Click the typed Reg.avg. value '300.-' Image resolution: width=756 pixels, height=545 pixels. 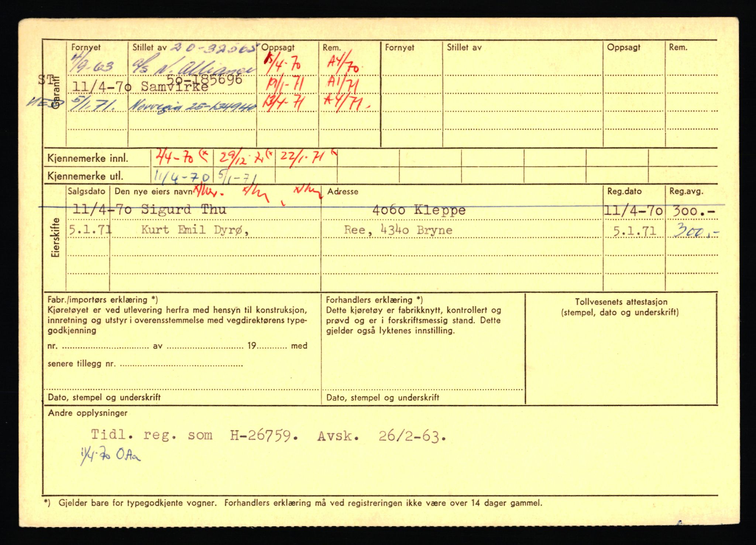pos(694,211)
